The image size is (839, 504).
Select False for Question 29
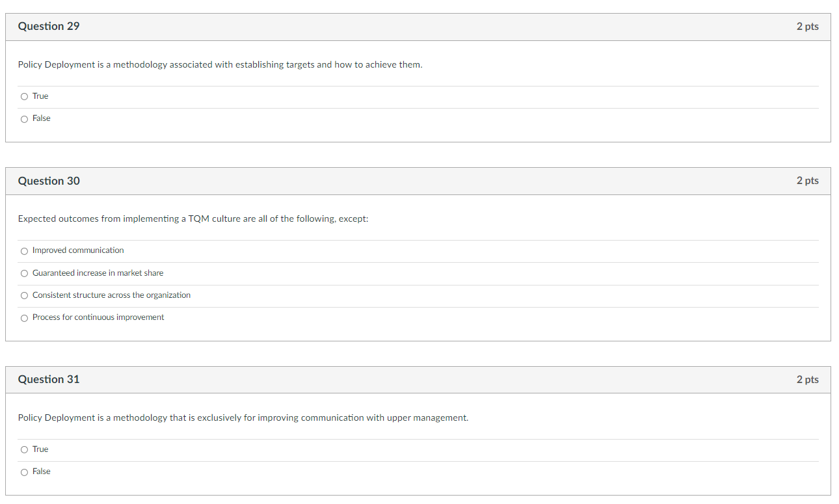(x=24, y=118)
